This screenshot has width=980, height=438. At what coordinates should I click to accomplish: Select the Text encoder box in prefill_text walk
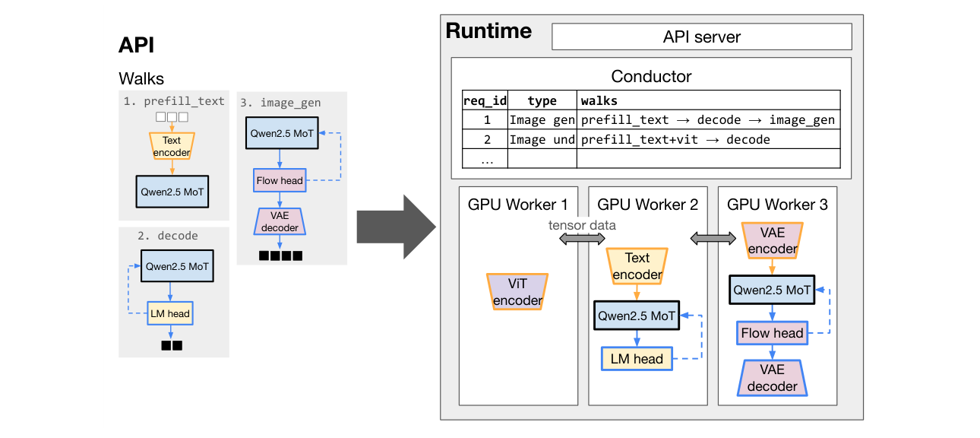click(172, 146)
